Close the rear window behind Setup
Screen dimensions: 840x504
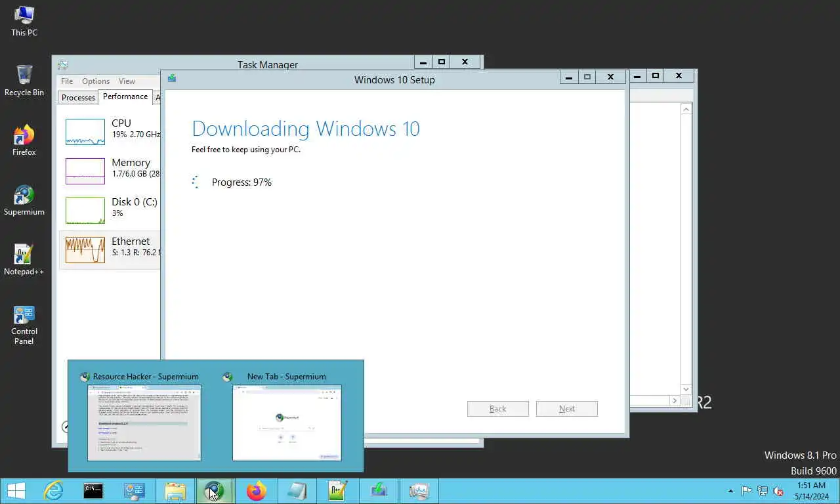(679, 75)
